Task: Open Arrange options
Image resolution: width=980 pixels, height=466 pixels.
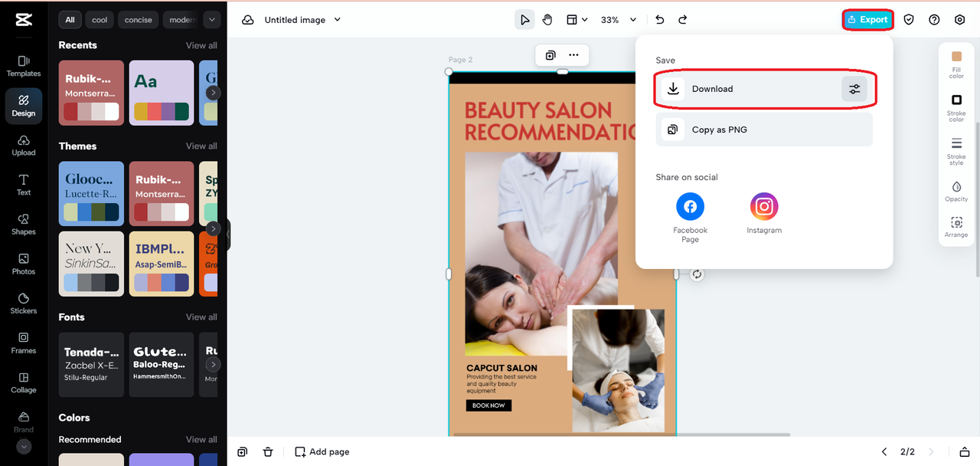Action: point(956,228)
